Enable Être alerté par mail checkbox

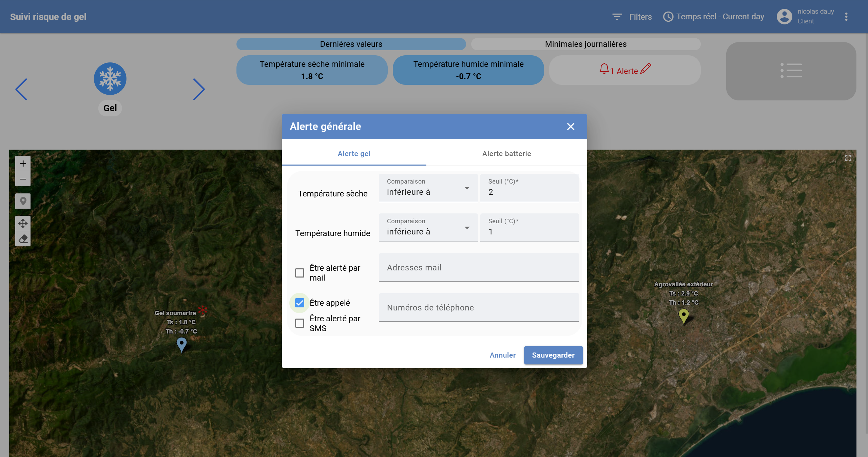point(300,273)
